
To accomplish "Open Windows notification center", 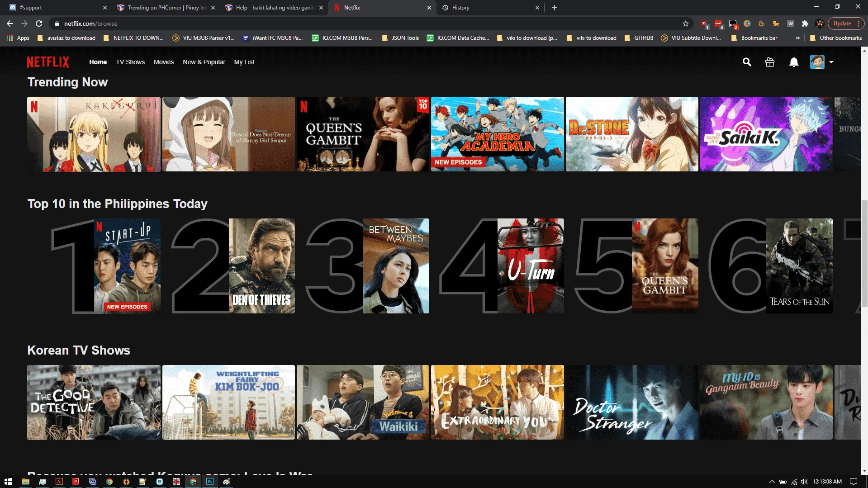I will click(854, 482).
